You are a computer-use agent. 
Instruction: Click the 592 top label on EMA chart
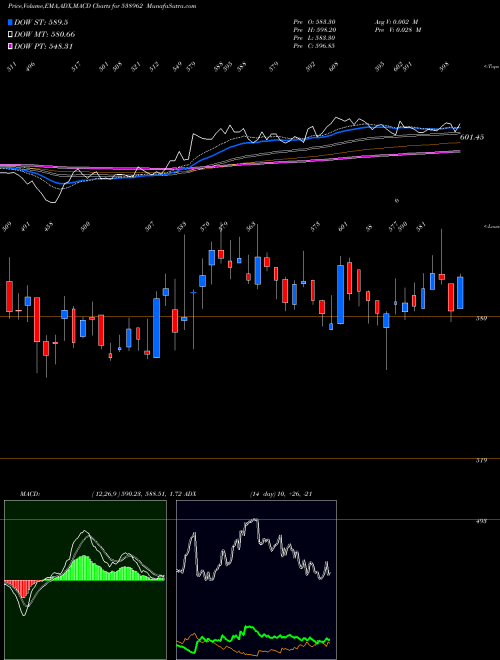click(311, 67)
